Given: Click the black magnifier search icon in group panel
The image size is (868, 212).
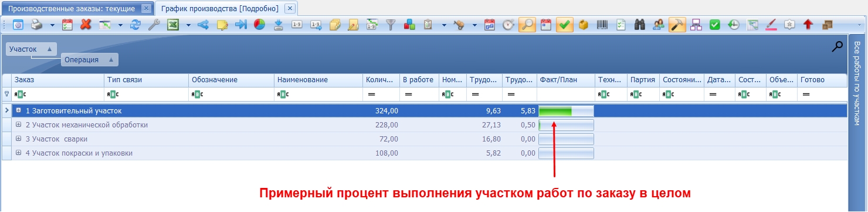Looking at the screenshot, I should point(838,47).
